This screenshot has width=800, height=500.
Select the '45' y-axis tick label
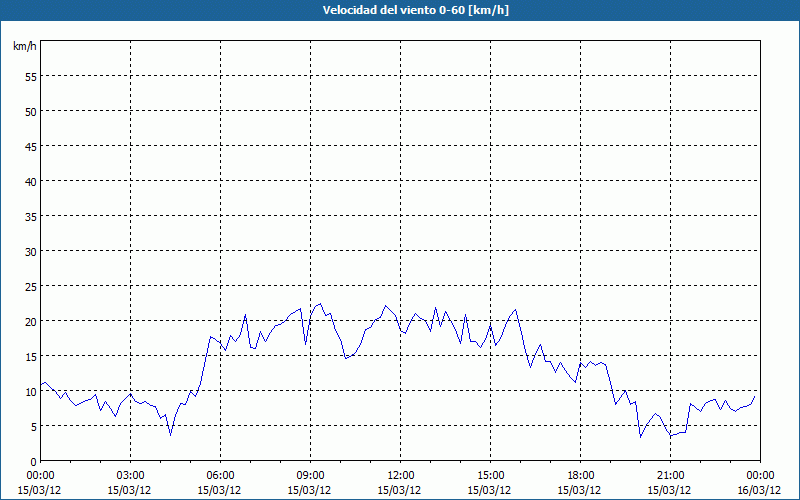coord(30,146)
